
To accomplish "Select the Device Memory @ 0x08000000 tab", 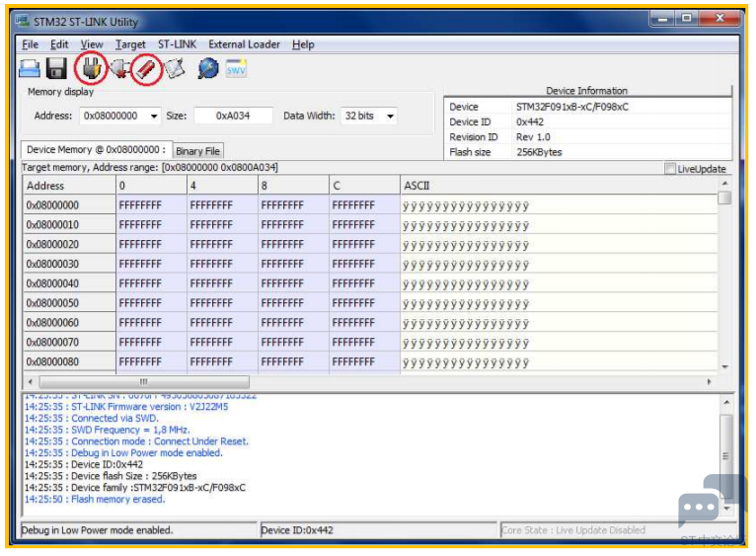I will [x=96, y=150].
